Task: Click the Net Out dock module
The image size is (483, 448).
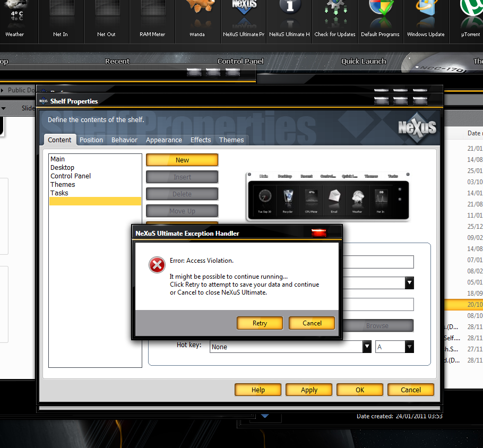Action: pyautogui.click(x=106, y=19)
